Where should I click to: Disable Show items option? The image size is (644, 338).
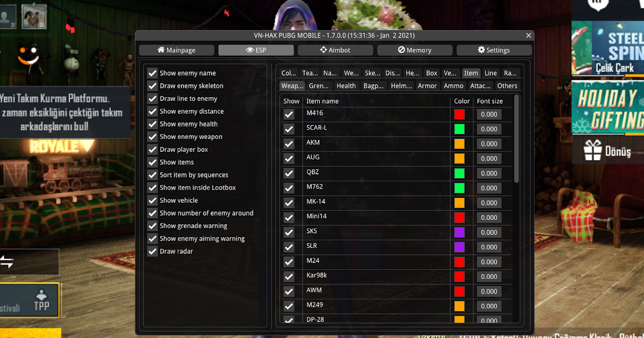click(x=152, y=162)
